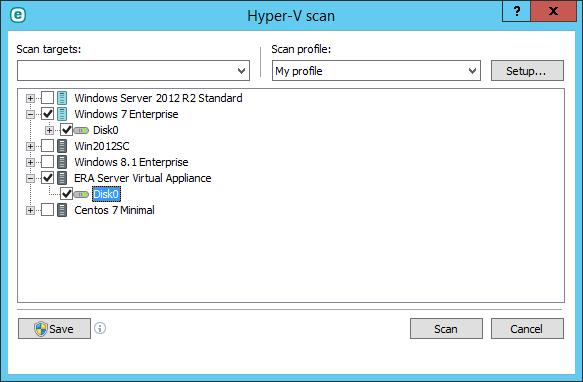Open help with the question mark button
The width and height of the screenshot is (583, 382).
pos(516,11)
